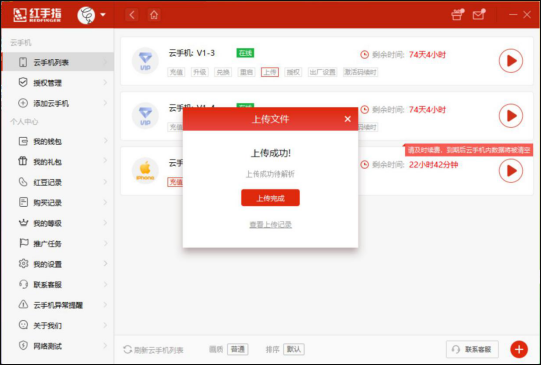Select 云手机列表 in sidebar
This screenshot has height=365, width=541.
pos(58,62)
